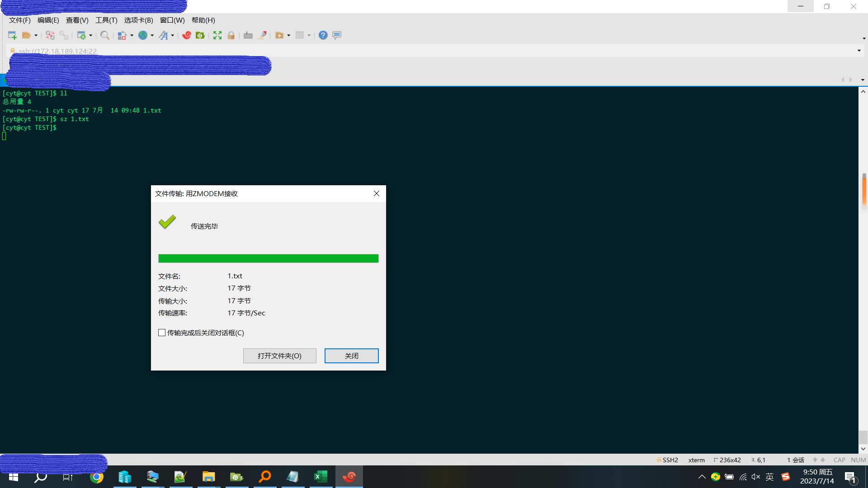Open the 查看(V) menu

click(x=77, y=20)
